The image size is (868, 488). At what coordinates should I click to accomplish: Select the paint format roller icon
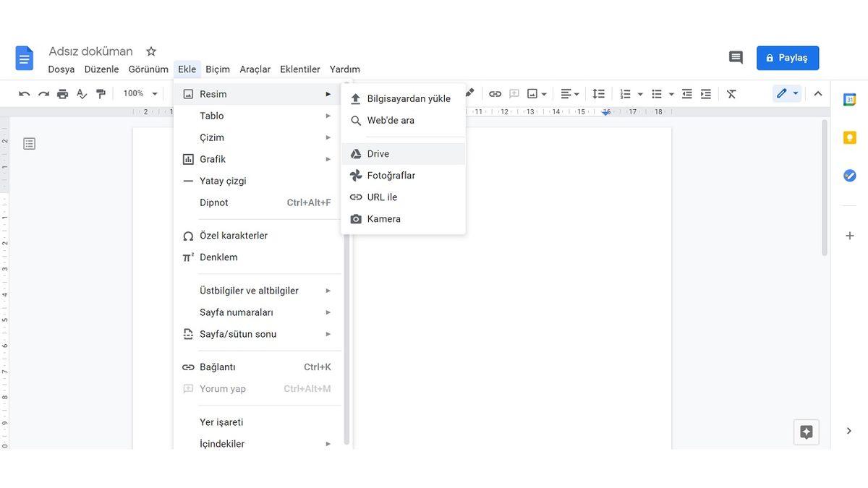101,94
